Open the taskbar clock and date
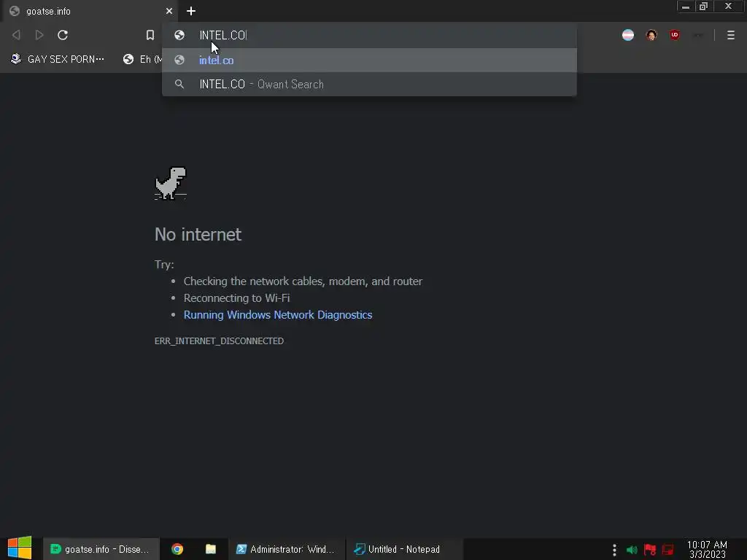The width and height of the screenshot is (747, 560). point(707,549)
